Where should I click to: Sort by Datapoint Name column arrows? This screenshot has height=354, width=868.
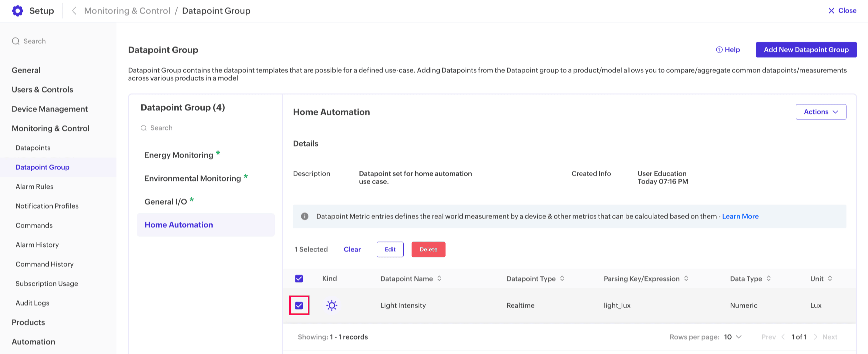click(x=439, y=279)
